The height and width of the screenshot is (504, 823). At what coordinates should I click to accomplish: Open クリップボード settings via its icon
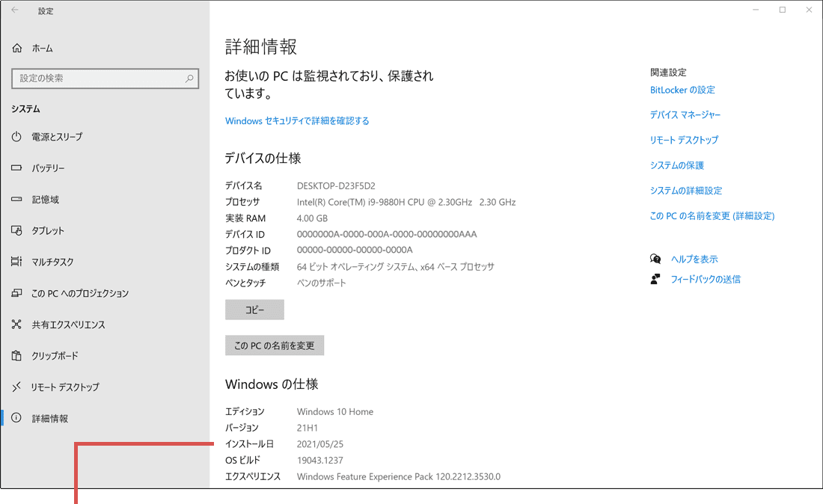point(16,356)
